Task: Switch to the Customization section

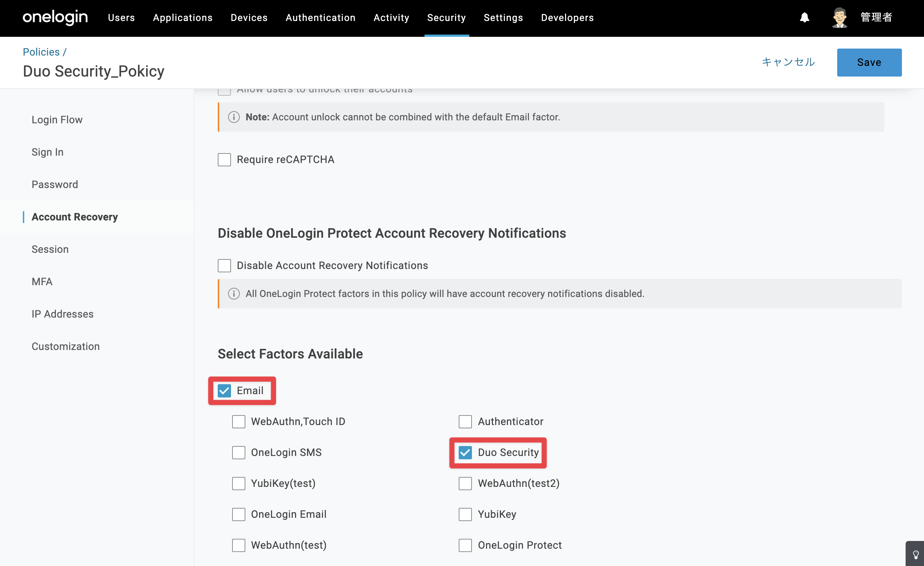Action: 65,347
